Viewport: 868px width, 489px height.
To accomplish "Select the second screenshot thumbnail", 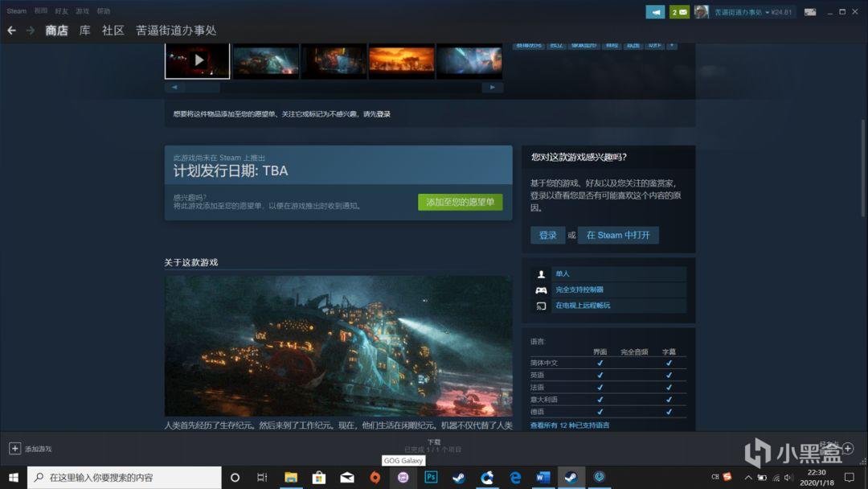I will click(x=266, y=60).
